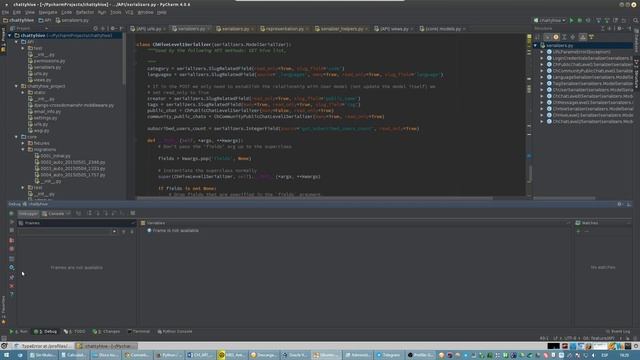Screen dimensions: 640x360
Task: Switch to the serializer_helpers.py editor tab
Action: click(341, 29)
